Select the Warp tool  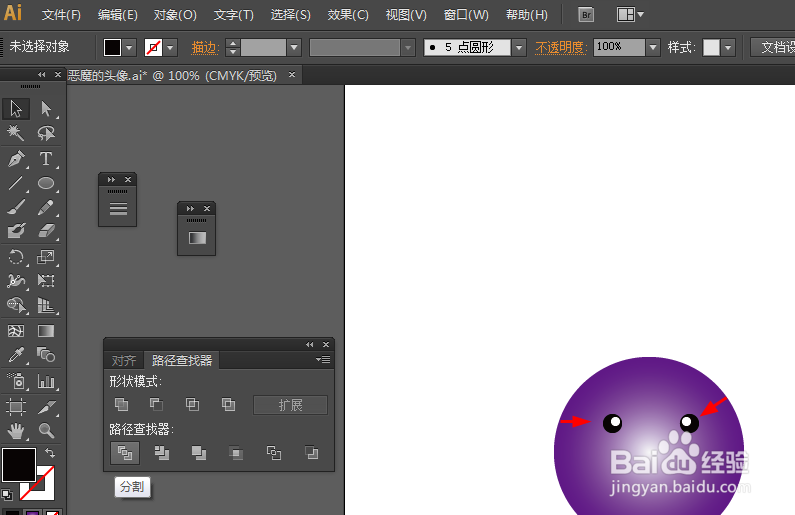16,281
